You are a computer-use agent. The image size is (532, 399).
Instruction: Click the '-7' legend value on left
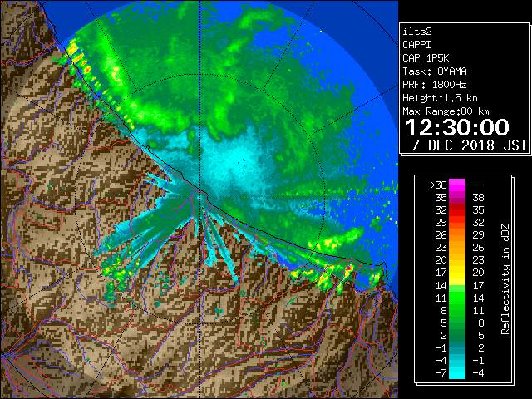click(441, 373)
